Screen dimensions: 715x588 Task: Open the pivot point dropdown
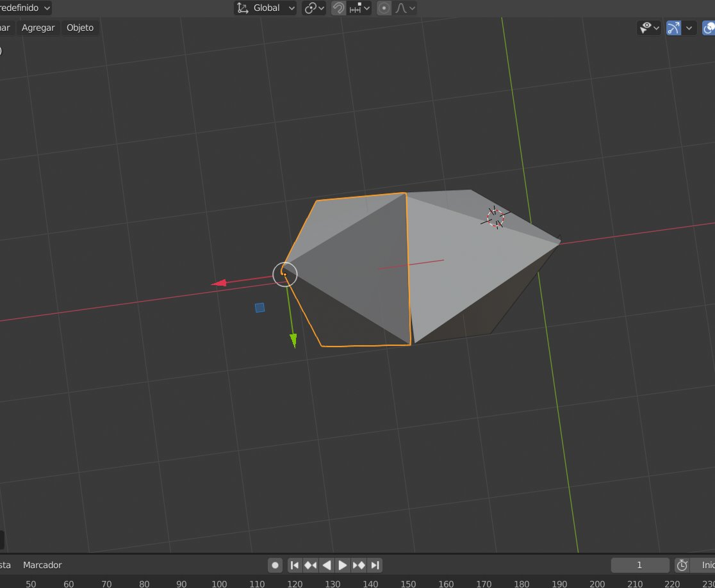(x=314, y=8)
